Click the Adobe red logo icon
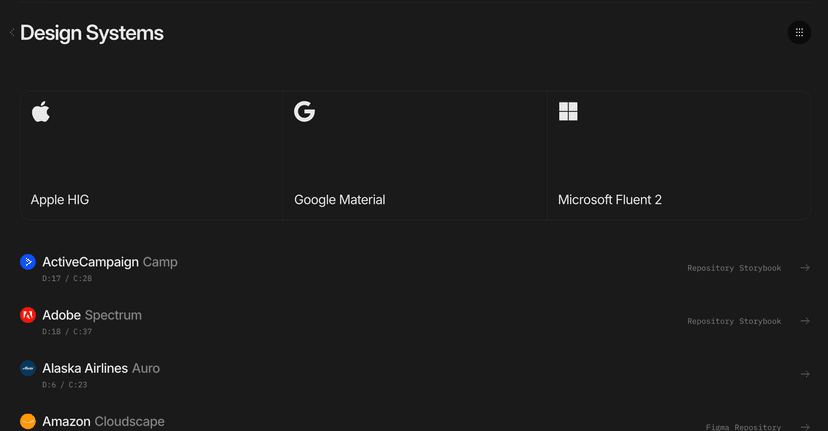This screenshot has height=431, width=828. (x=27, y=315)
